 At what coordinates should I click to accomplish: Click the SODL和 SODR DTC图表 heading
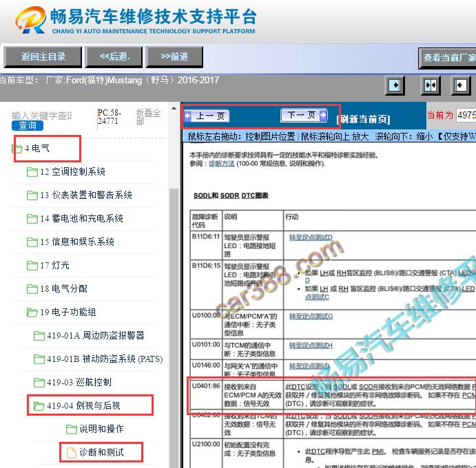(231, 195)
